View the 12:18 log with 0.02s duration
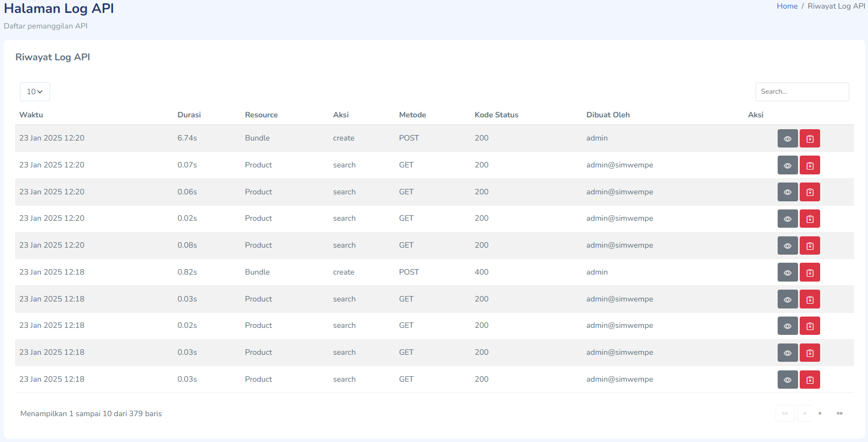The height and width of the screenshot is (442, 868). click(787, 326)
